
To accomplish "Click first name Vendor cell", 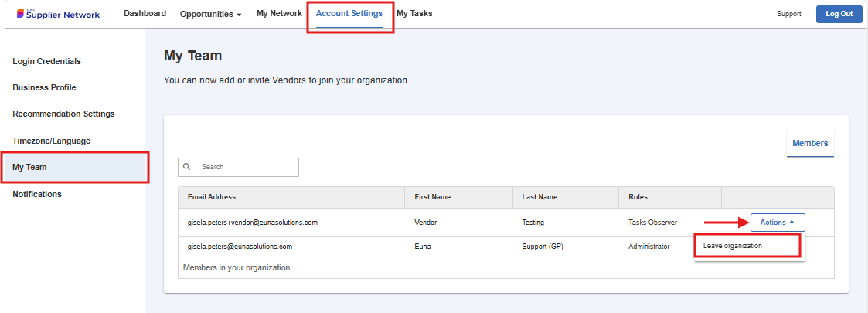I will [426, 223].
